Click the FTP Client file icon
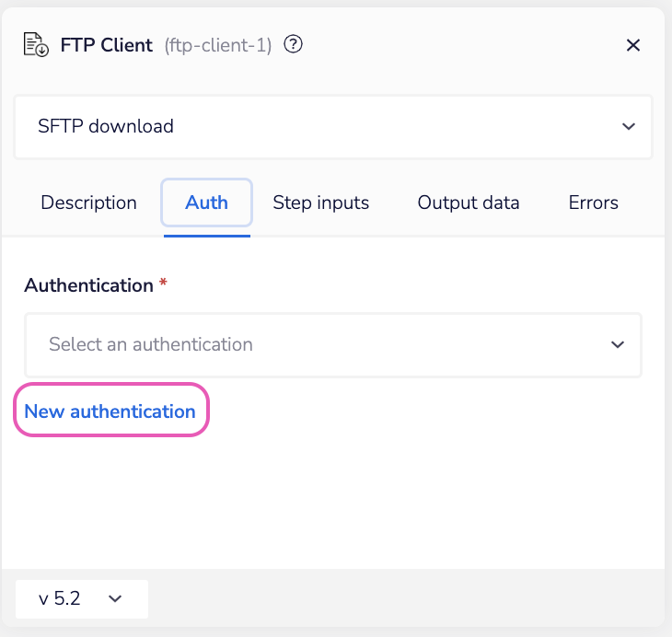The image size is (672, 637). coord(36,45)
